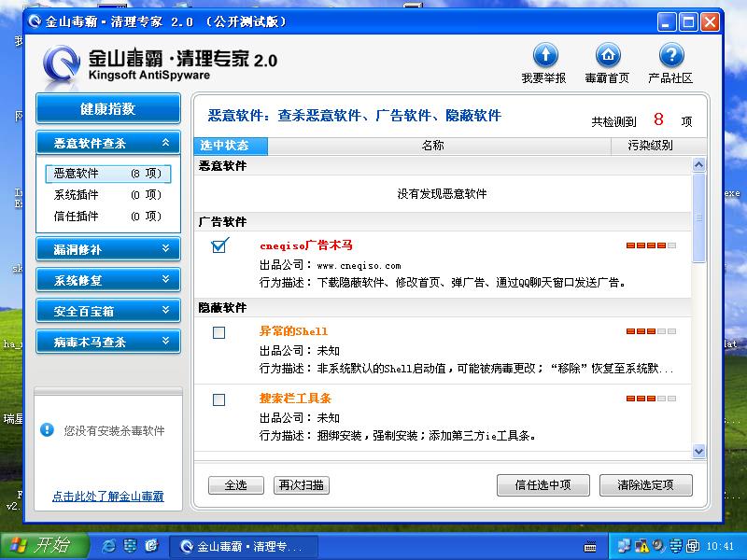Click the 我要举报 up-arrow icon
Image resolution: width=747 pixels, height=560 pixels.
[x=545, y=55]
